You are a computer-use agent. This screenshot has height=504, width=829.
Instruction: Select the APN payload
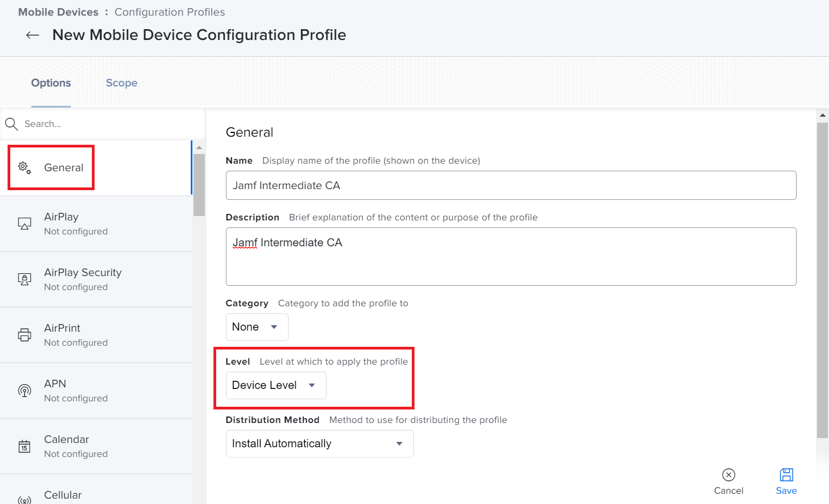tap(96, 391)
